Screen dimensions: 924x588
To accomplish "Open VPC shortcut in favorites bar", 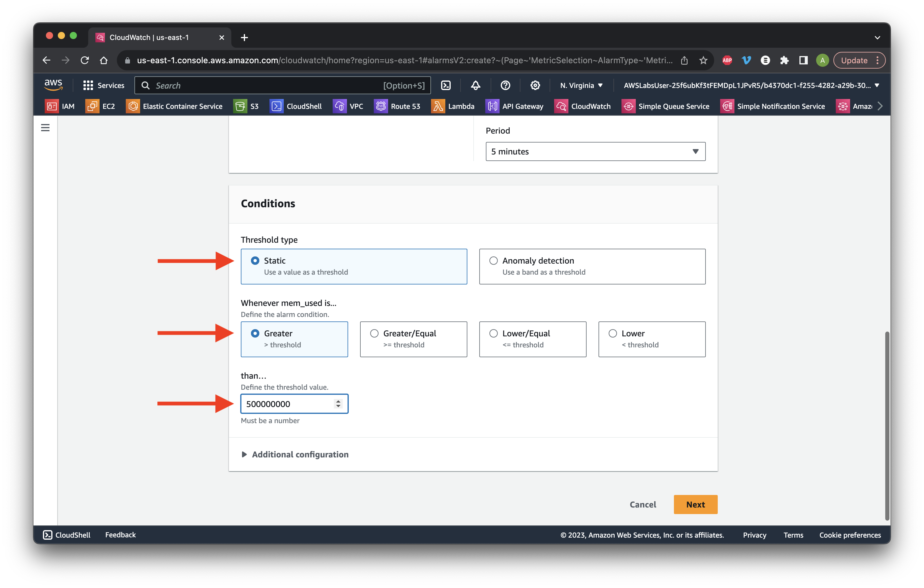I will [348, 106].
